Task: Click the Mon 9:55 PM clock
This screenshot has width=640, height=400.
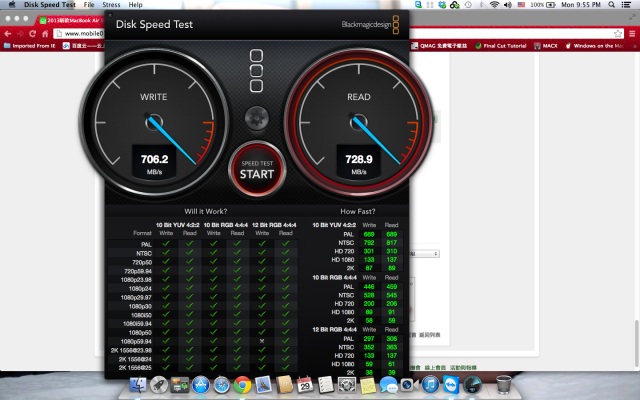Action: point(581,4)
